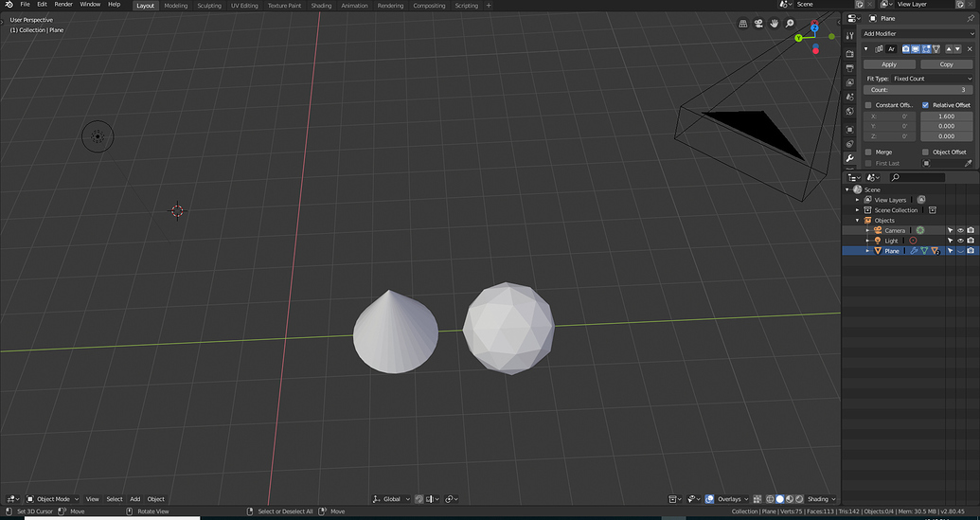Open the View Layer properties tab
The image size is (980, 520).
[x=849, y=82]
